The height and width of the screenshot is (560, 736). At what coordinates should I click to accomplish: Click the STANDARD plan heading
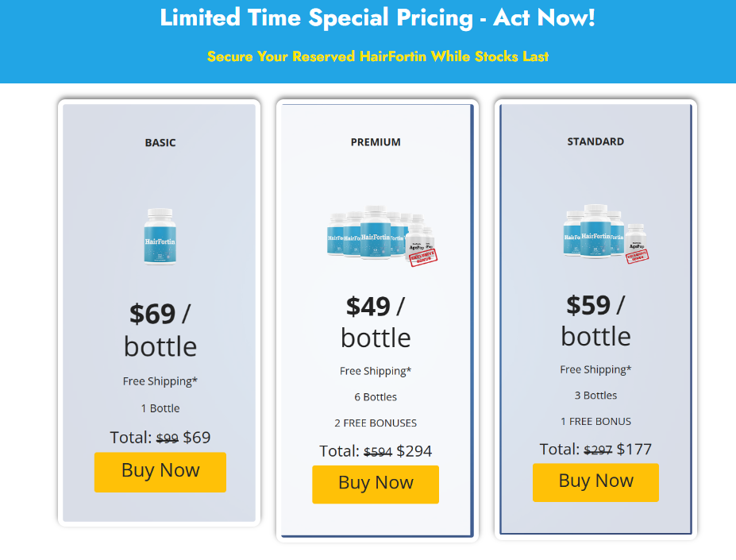595,142
